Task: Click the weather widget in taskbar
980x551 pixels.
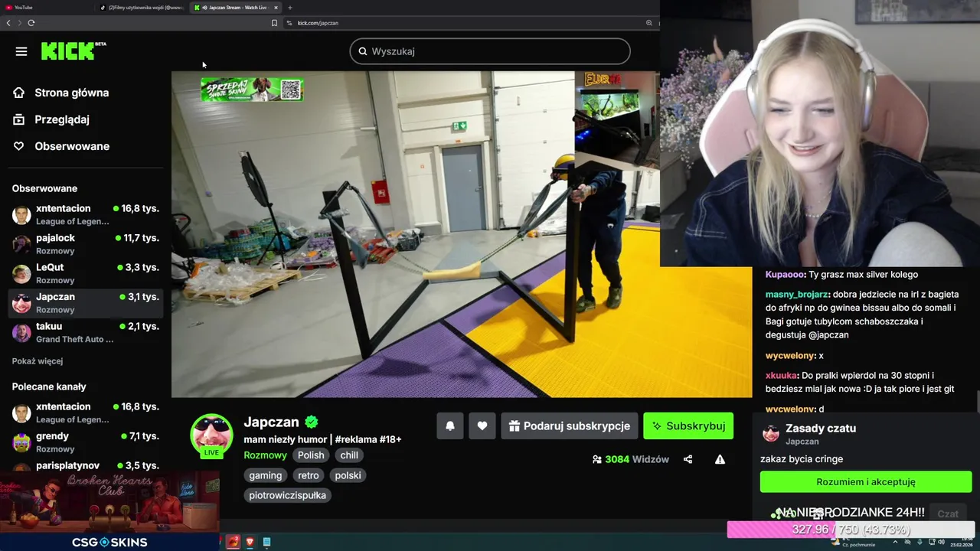Action: coord(854,542)
